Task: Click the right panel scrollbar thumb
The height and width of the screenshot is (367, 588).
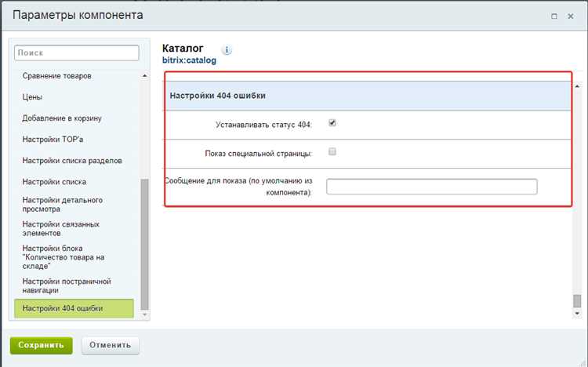Action: [x=577, y=301]
